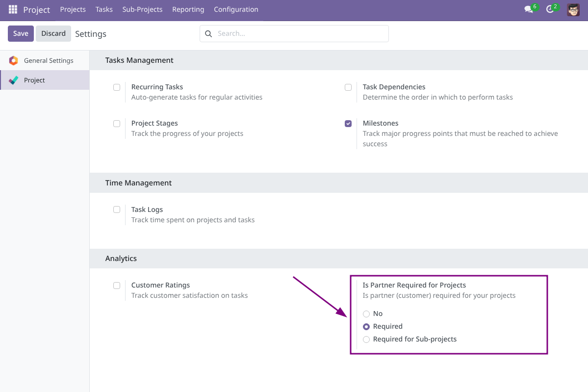Click the user avatar picture

point(573,9)
